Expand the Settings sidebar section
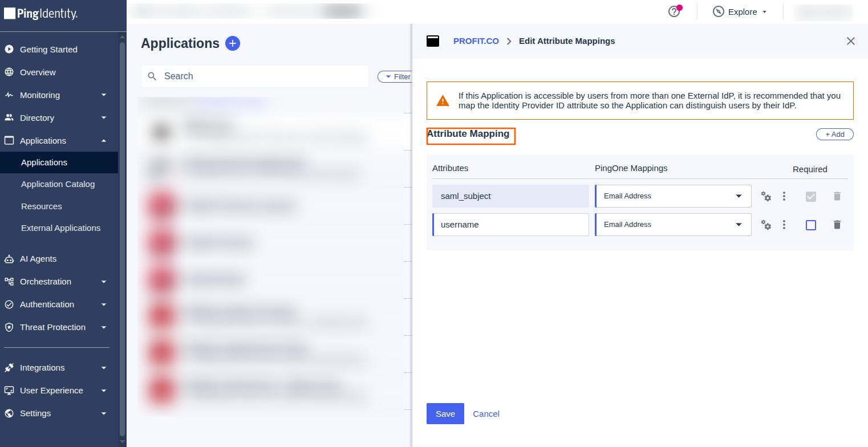 point(104,413)
